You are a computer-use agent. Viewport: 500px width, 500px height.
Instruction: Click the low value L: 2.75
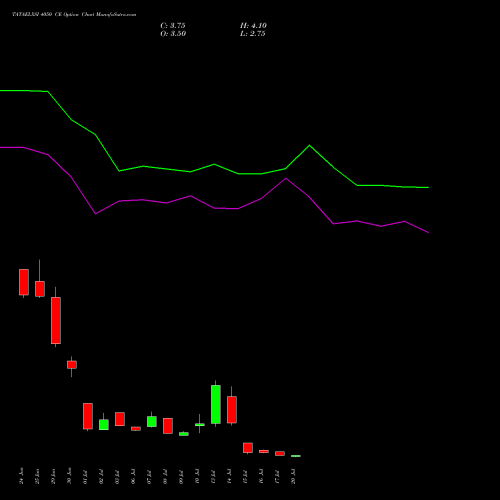pos(253,34)
